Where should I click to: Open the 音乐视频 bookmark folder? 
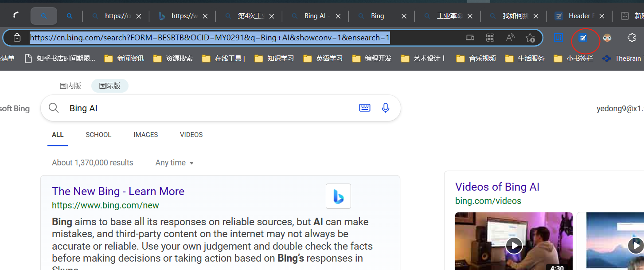click(x=476, y=58)
